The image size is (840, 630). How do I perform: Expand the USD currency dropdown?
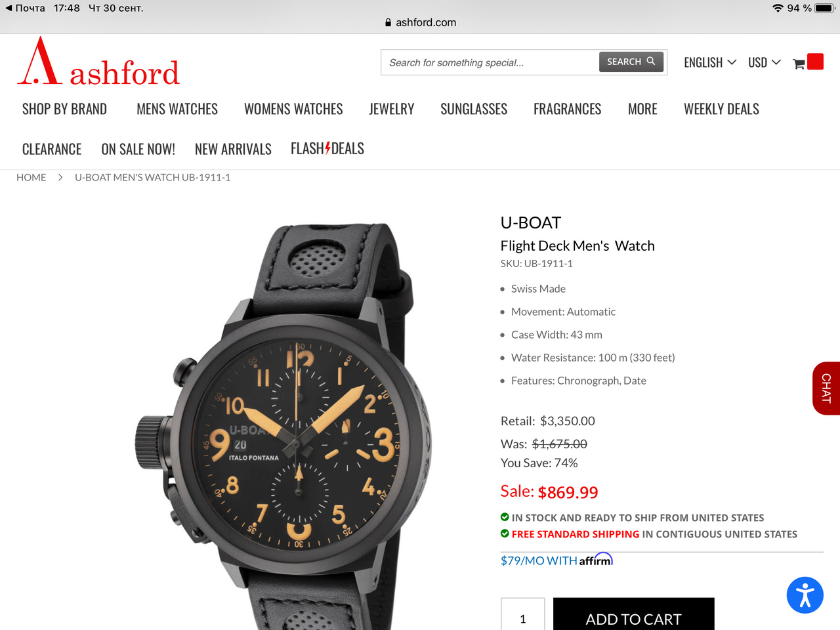pyautogui.click(x=765, y=62)
